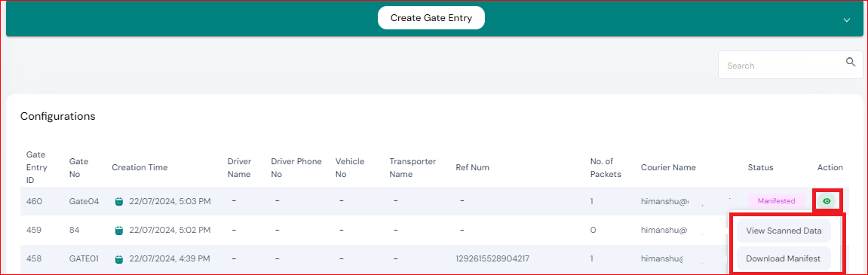Click the Status column header
This screenshot has width=868, height=275.
pyautogui.click(x=761, y=167)
